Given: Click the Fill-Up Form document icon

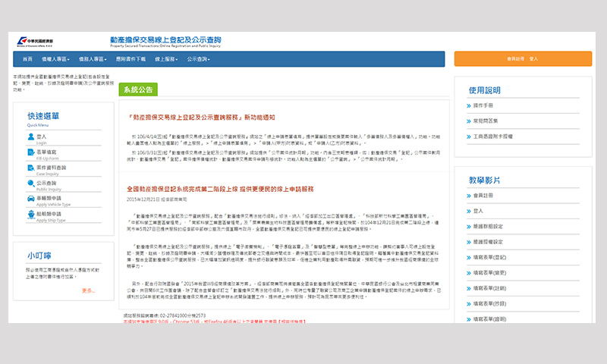Looking at the screenshot, I should [31, 152].
